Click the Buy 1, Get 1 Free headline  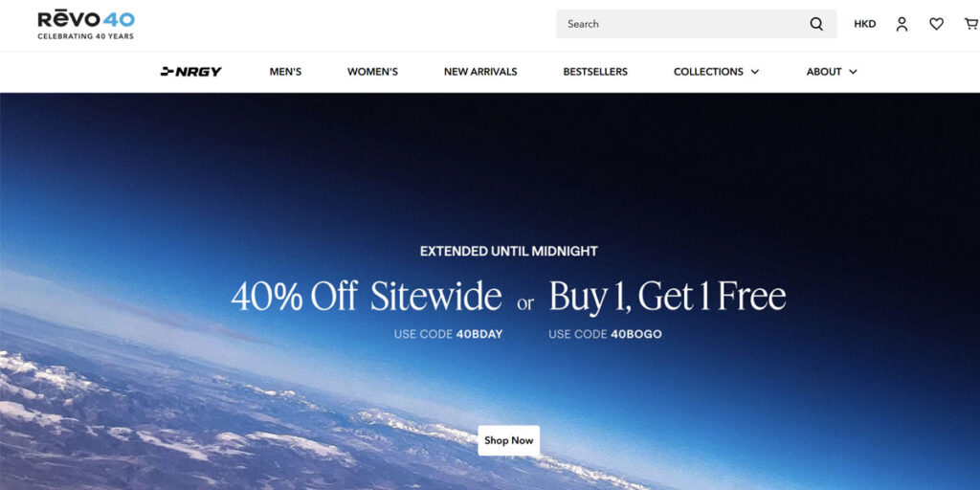pyautogui.click(x=667, y=297)
